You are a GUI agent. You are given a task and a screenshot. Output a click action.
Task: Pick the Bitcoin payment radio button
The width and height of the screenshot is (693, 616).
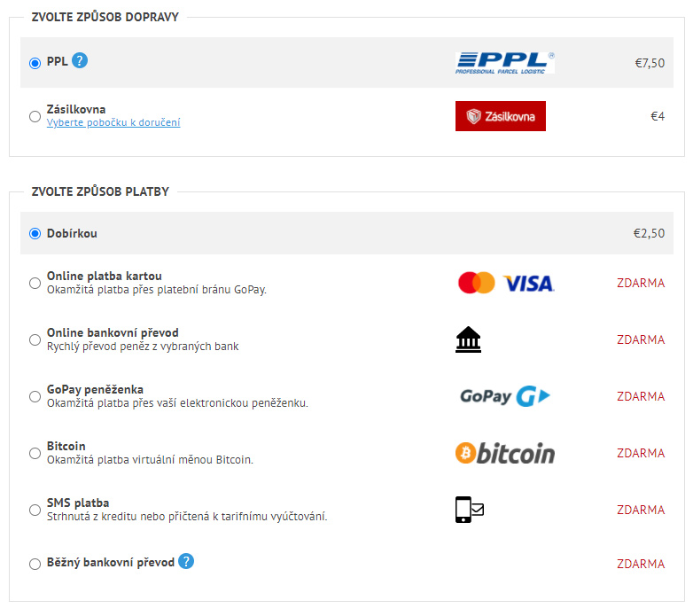click(x=35, y=454)
